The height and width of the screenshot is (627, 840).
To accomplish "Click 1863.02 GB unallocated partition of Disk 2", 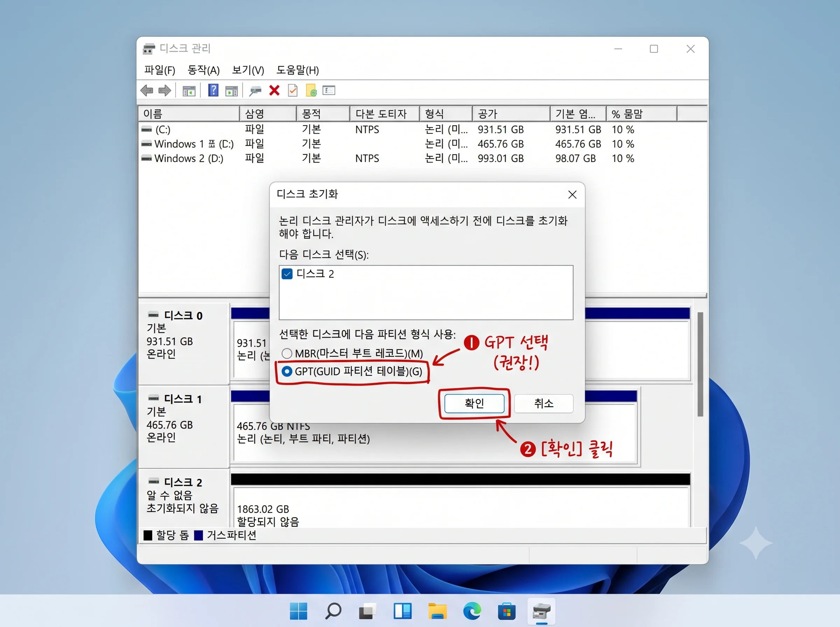I will pos(461,507).
